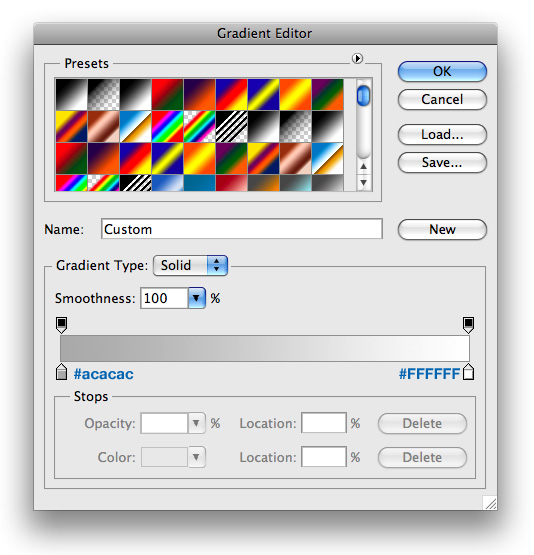Confirm with the OK button
Screen dimensions: 534x555
click(x=442, y=71)
